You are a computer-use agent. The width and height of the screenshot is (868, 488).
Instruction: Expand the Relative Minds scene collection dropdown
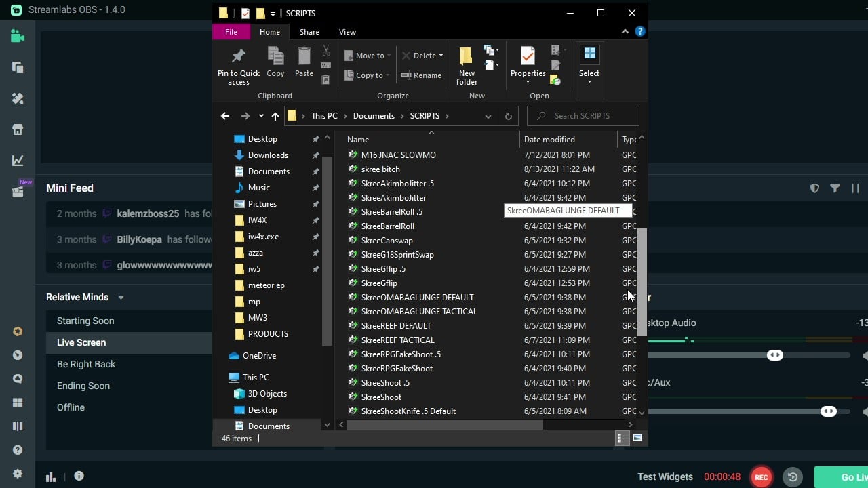point(121,298)
